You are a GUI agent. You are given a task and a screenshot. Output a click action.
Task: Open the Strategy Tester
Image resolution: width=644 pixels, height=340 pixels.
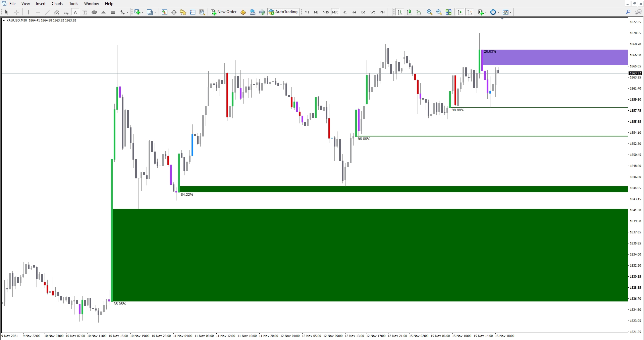(x=202, y=12)
